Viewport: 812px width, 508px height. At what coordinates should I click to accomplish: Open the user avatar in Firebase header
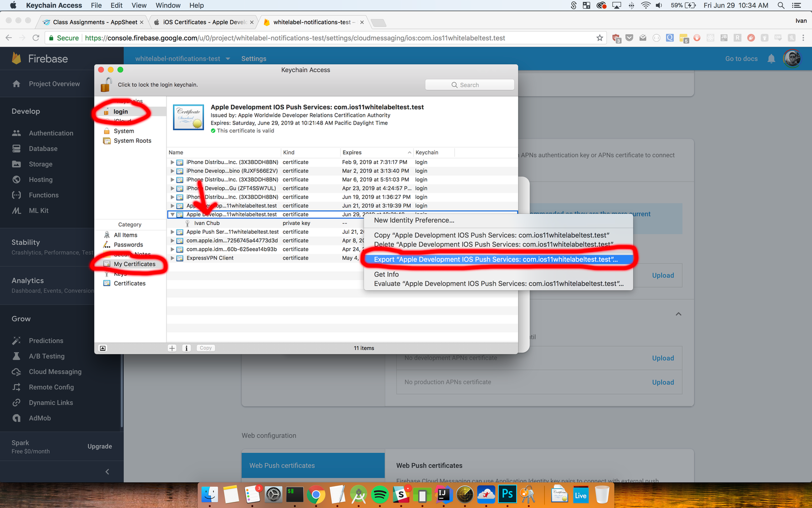coord(792,58)
